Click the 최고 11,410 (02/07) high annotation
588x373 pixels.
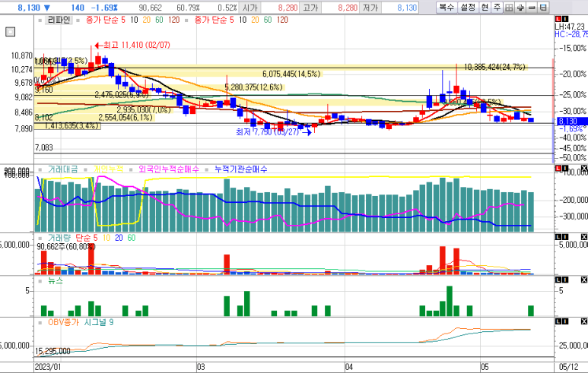133,46
